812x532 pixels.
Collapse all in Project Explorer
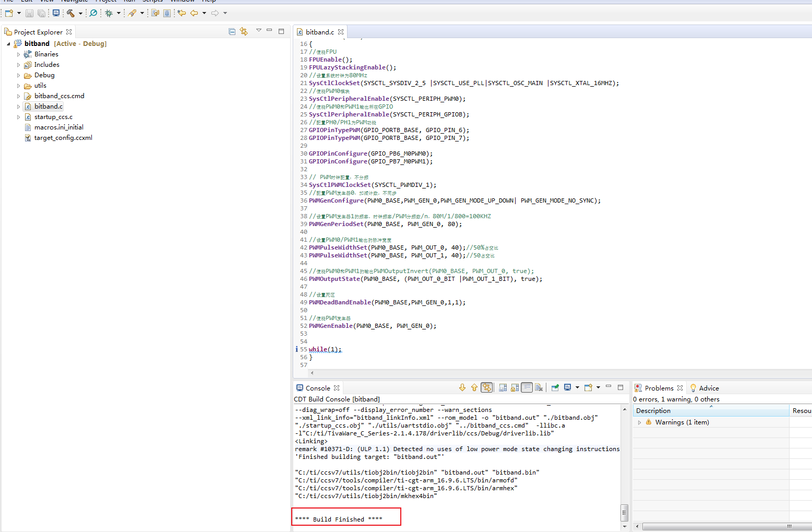coord(232,32)
